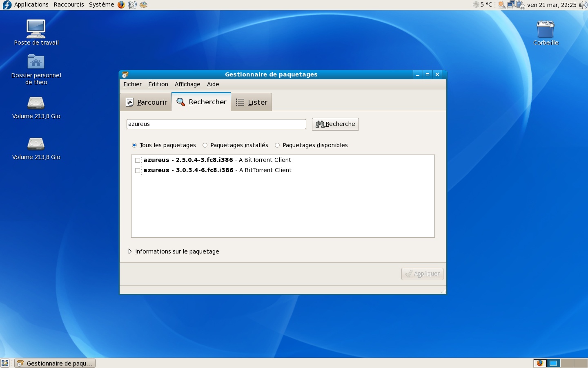Switch to the fourth workspace in pager
Viewport: 588px width, 368px height.
click(580, 363)
